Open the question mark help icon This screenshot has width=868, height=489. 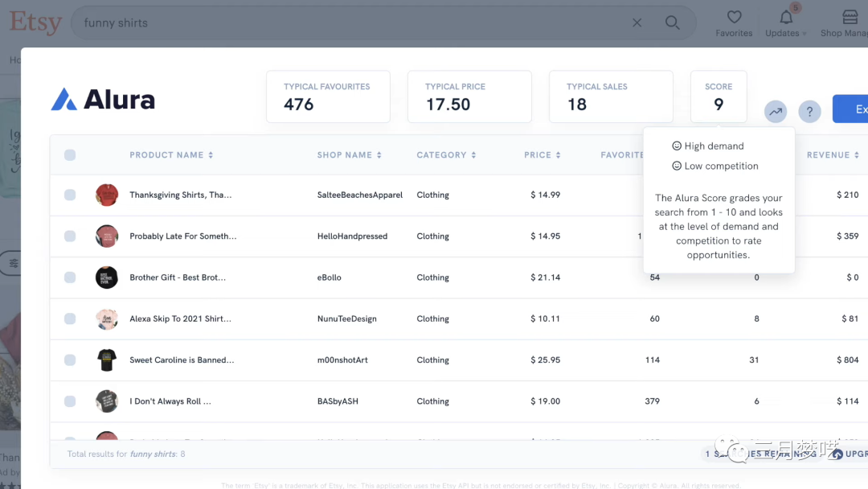click(809, 112)
